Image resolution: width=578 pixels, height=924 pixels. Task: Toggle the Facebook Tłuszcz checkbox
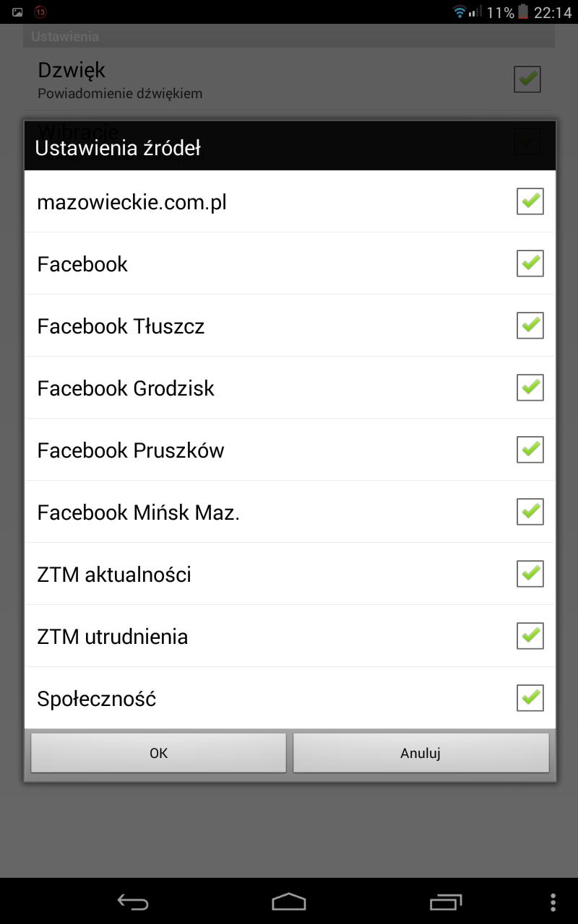coord(530,326)
